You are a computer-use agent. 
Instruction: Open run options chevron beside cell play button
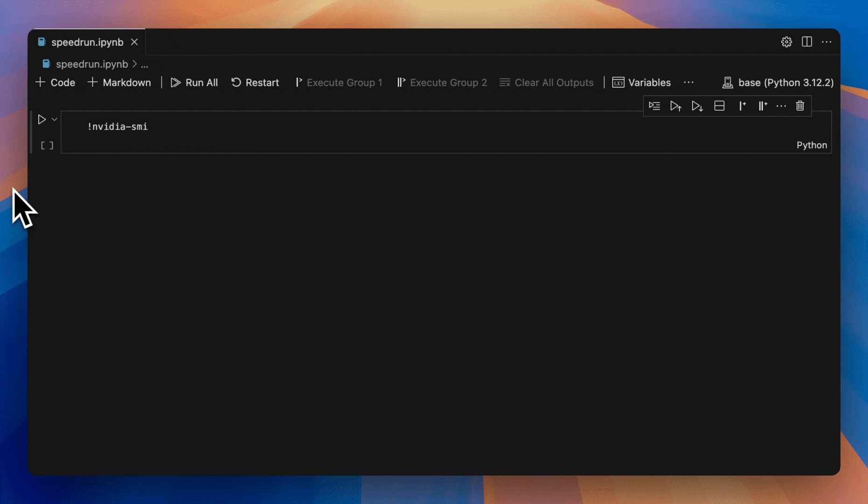(55, 119)
